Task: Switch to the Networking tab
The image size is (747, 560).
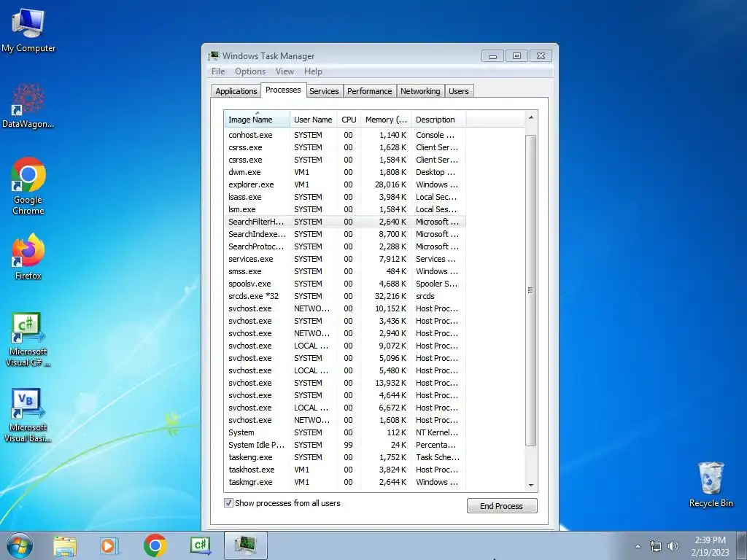Action: pyautogui.click(x=420, y=91)
